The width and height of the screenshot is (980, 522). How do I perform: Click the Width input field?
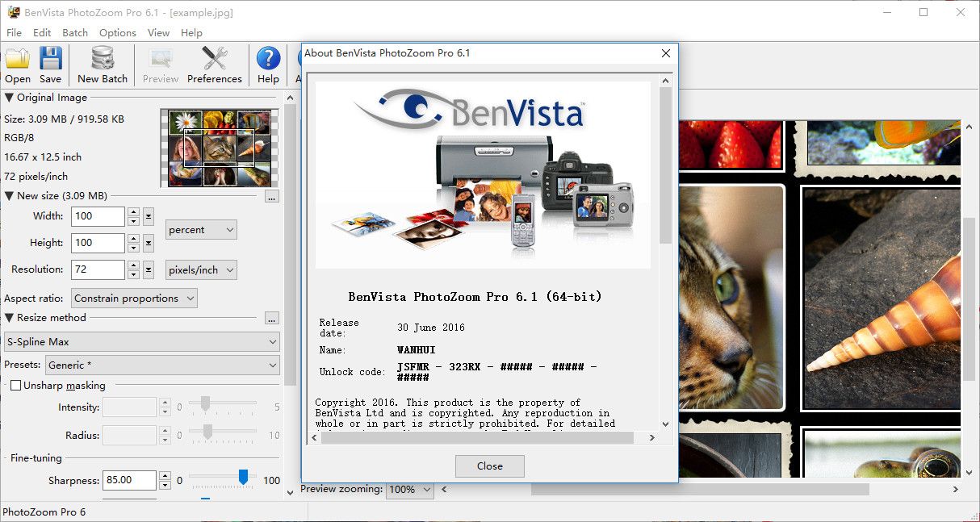[x=98, y=216]
